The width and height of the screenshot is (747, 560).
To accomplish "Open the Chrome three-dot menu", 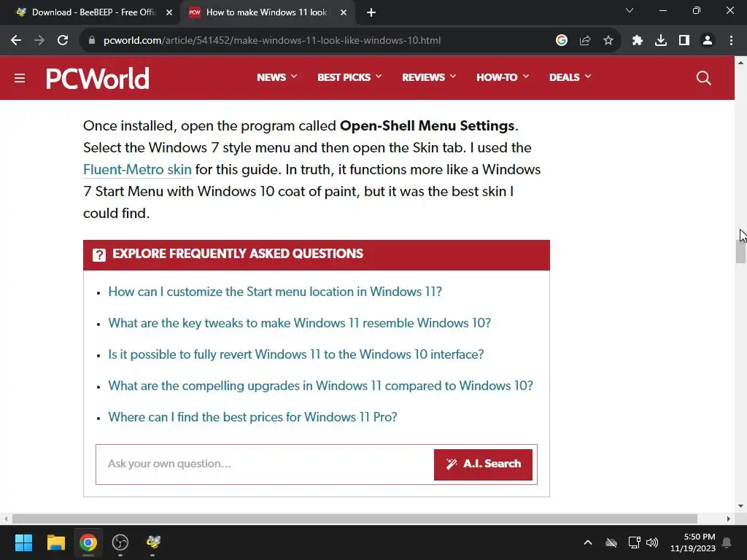I will (x=731, y=41).
